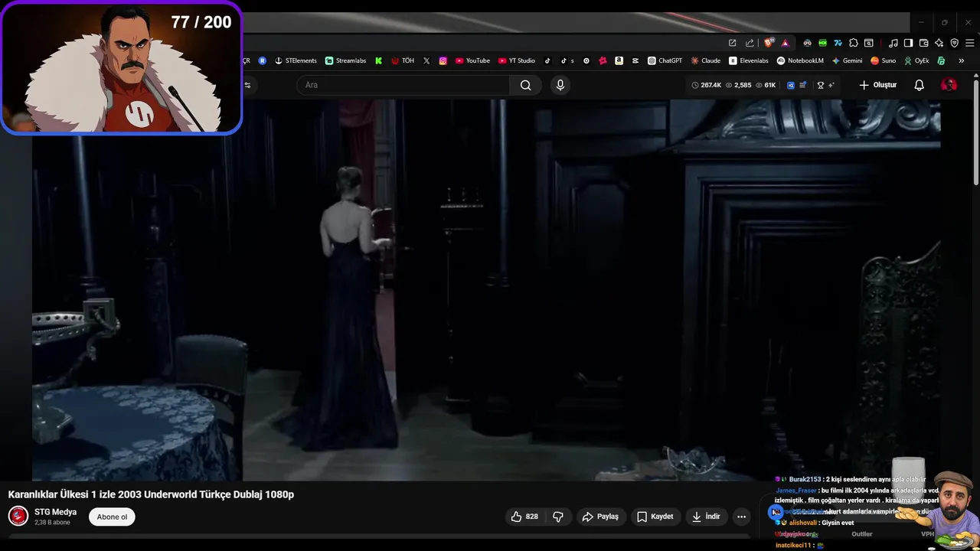
Task: Show hidden bookmarks with double chevron
Action: point(961,60)
